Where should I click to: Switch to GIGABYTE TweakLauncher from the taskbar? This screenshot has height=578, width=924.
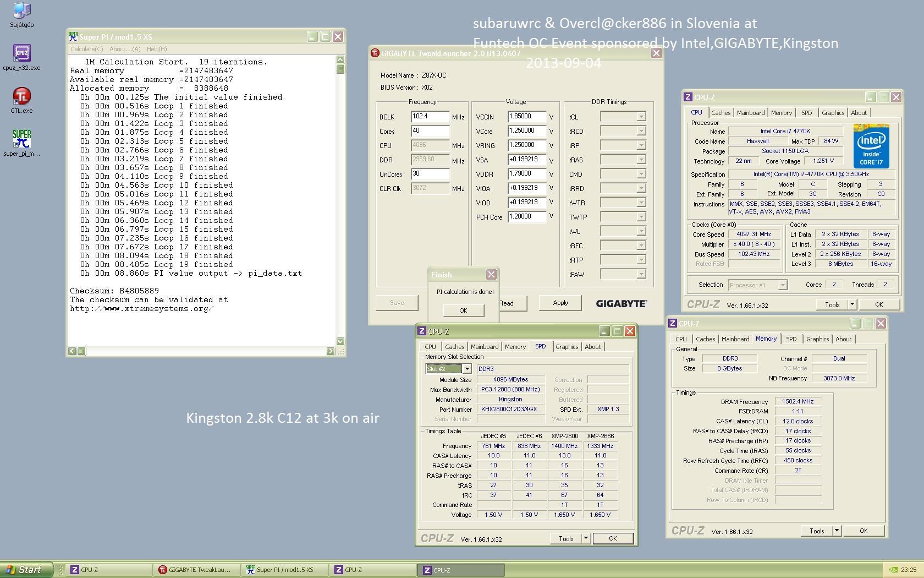tap(196, 570)
